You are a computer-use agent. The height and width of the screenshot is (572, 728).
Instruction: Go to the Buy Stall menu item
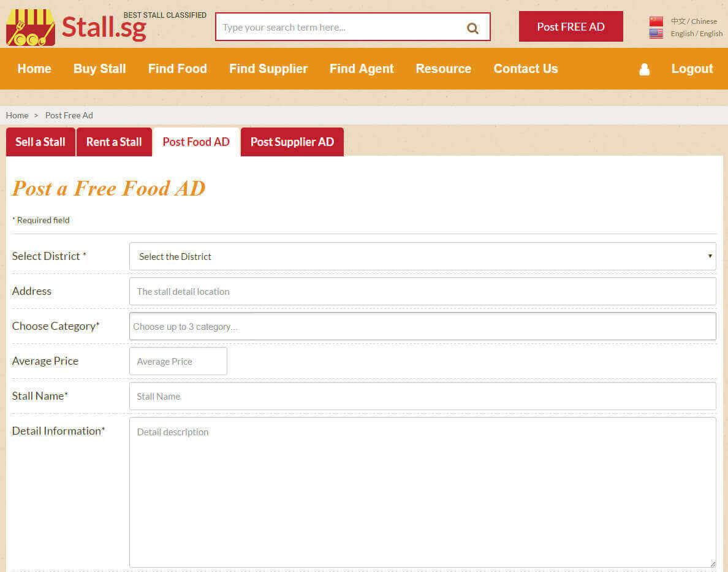point(100,69)
